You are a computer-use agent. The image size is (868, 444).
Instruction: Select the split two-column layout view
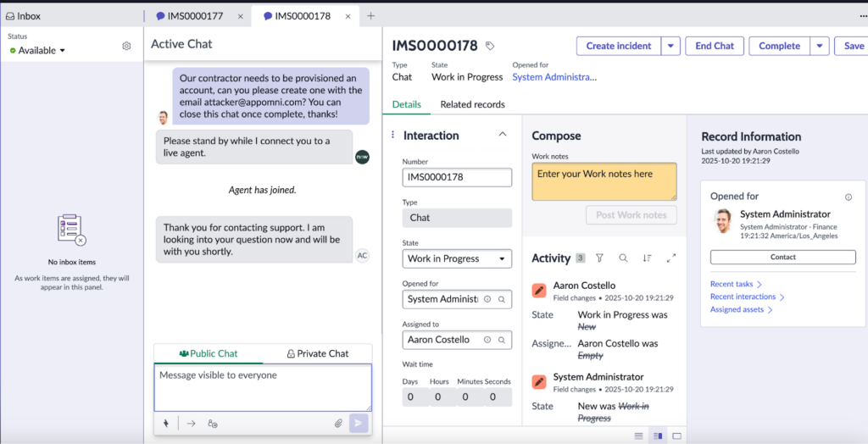657,436
